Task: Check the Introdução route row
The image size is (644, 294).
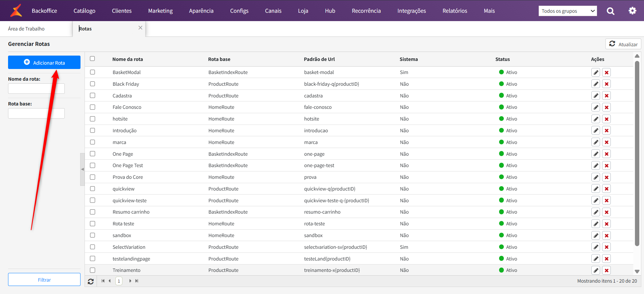Action: pos(93,131)
